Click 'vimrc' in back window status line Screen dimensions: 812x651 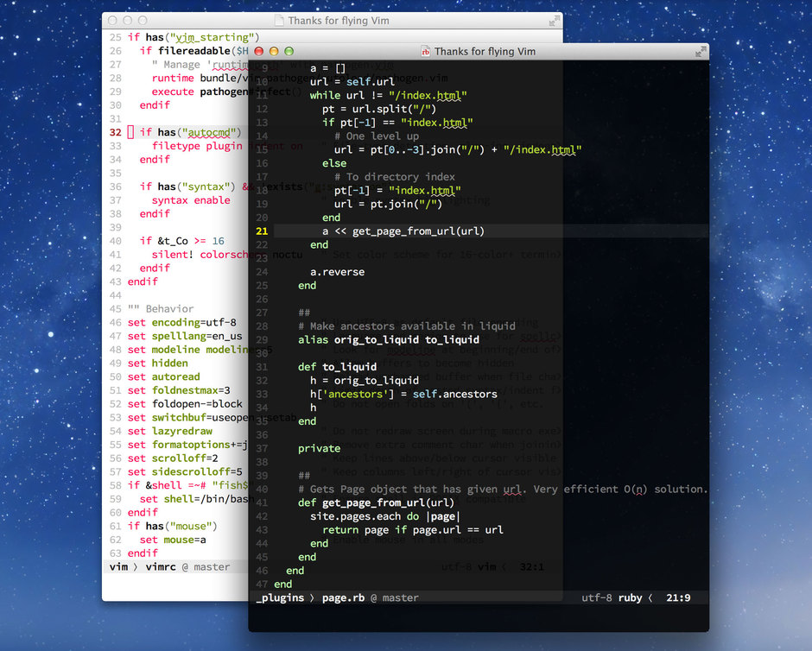tap(161, 566)
